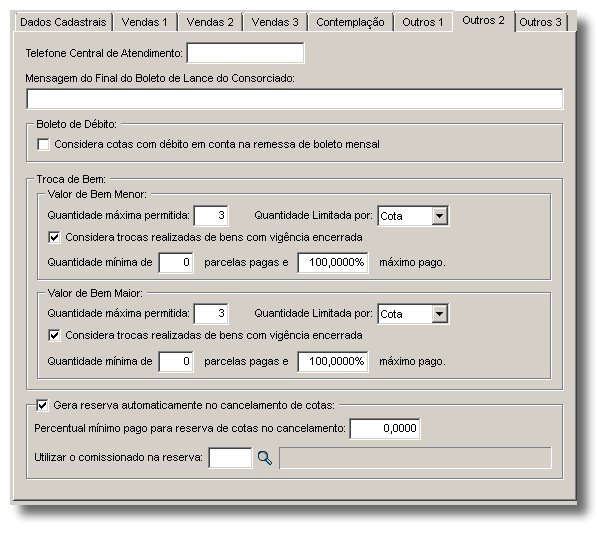Viewport: 597px width, 555px height.
Task: Go to the Outros 1 tab
Action: tap(423, 22)
